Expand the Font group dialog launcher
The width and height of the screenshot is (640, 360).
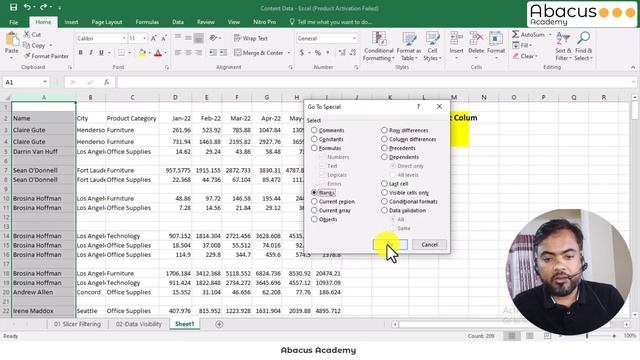(x=167, y=67)
